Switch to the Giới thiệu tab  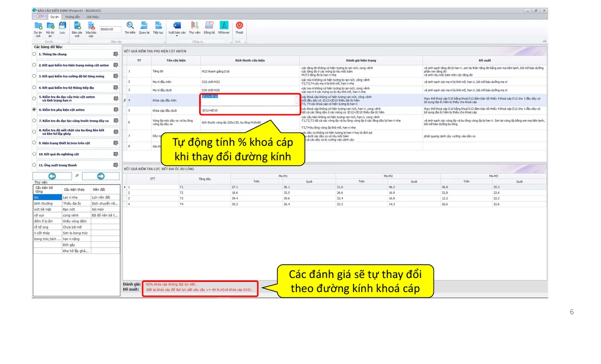pyautogui.click(x=92, y=17)
